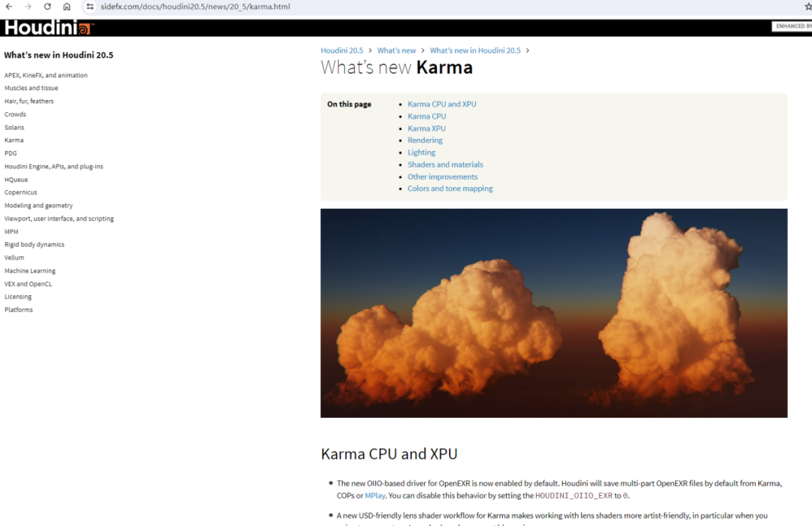View site information icon in address bar
812x526 pixels.
(90, 7)
